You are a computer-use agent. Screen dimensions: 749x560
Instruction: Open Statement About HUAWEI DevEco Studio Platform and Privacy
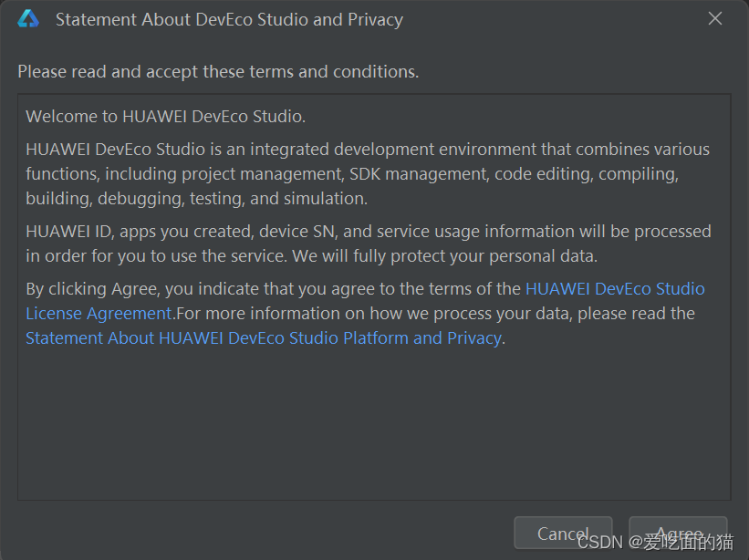[264, 338]
